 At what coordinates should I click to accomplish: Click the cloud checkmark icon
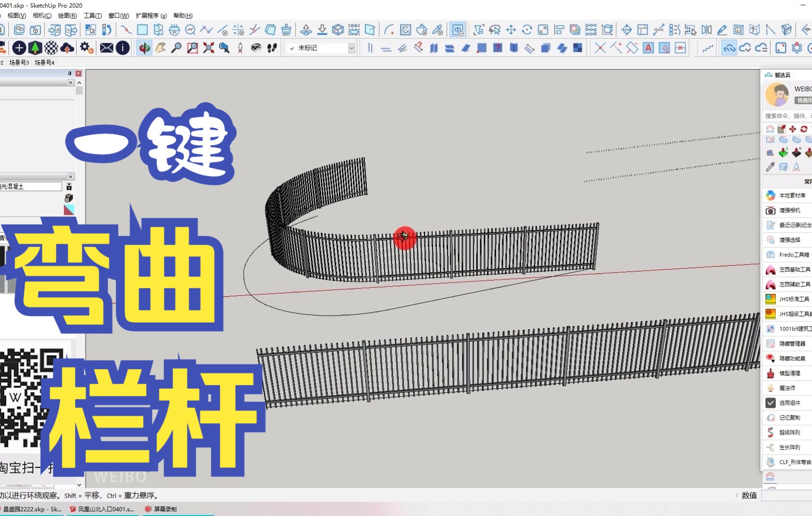click(745, 48)
